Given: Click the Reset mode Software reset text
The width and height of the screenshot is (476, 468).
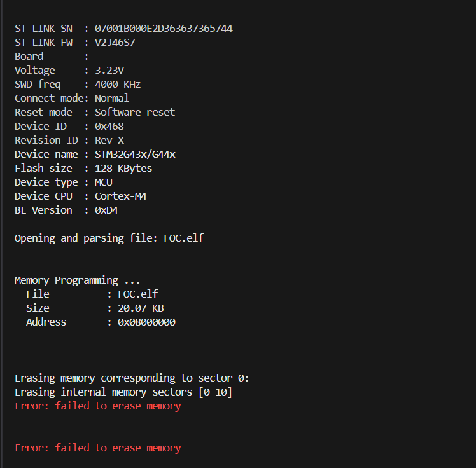Looking at the screenshot, I should coord(135,113).
